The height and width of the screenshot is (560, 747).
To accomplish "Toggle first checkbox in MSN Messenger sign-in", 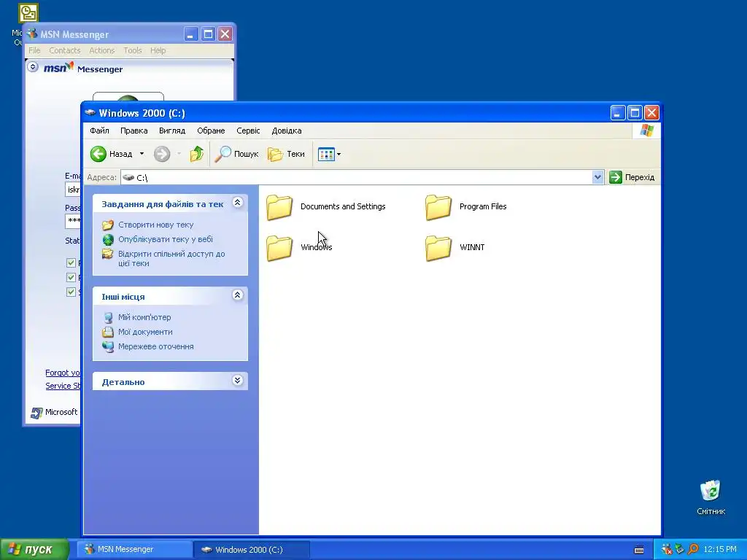I will 71,262.
